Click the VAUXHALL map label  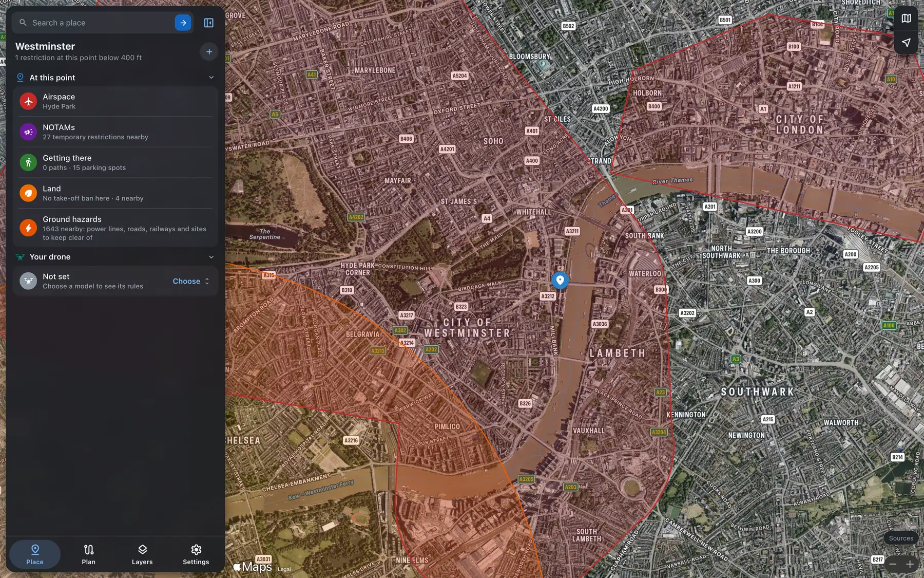point(589,431)
